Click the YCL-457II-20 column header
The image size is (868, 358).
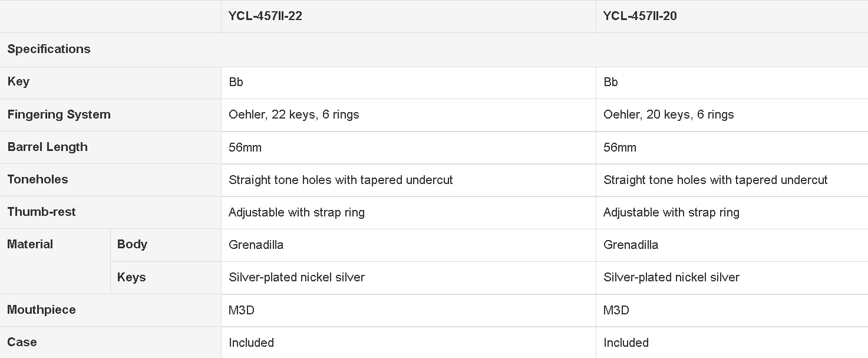tap(640, 16)
